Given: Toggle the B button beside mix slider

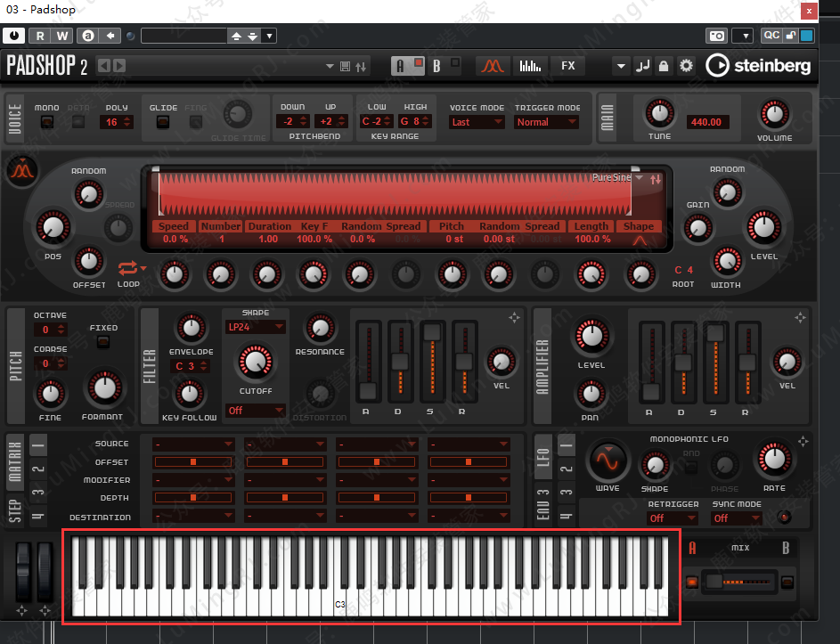Looking at the screenshot, I should click(x=787, y=582).
